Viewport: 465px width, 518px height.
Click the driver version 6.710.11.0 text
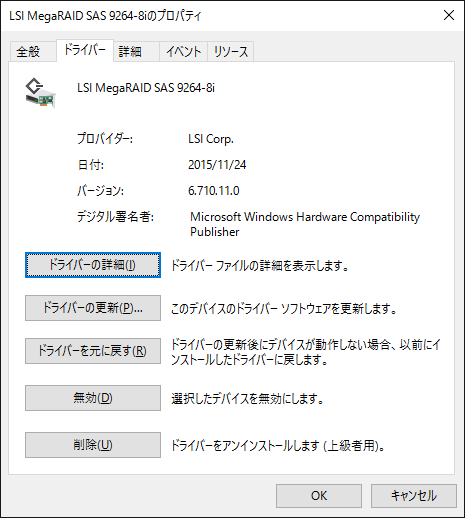[214, 191]
